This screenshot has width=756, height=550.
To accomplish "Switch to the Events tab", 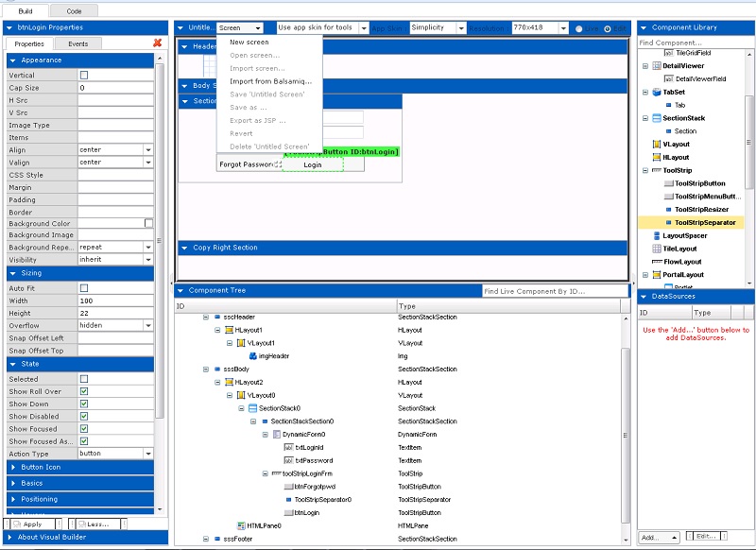I will [x=78, y=43].
